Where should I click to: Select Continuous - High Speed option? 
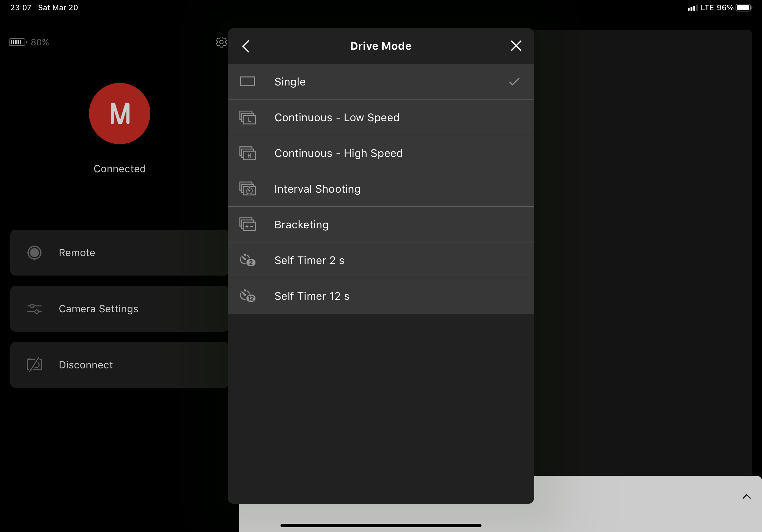click(338, 153)
